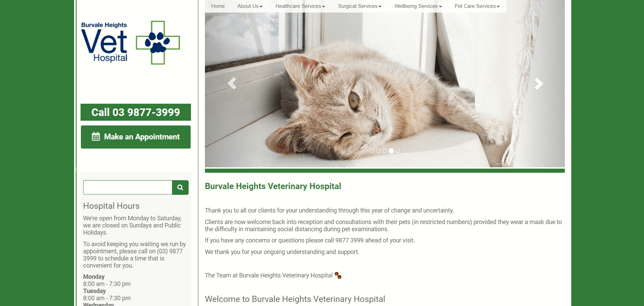
Task: Select the last carousel slide indicator dot
Action: (398, 151)
